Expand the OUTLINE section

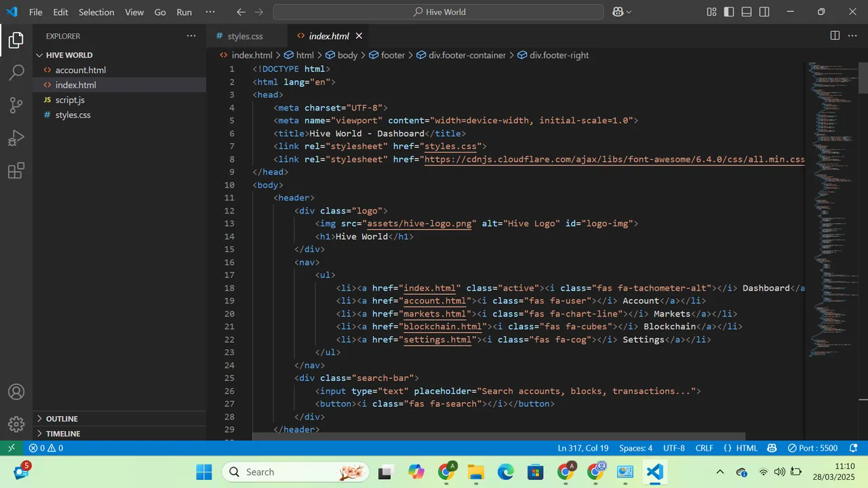[119, 418]
